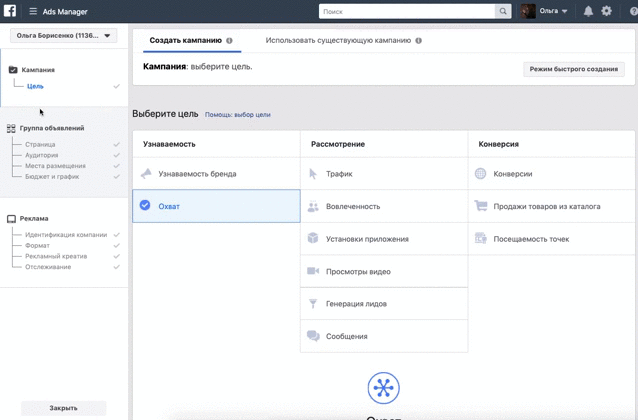This screenshot has width=638, height=420.
Task: Choose the Узнаваемость бренда objective
Action: (216, 174)
